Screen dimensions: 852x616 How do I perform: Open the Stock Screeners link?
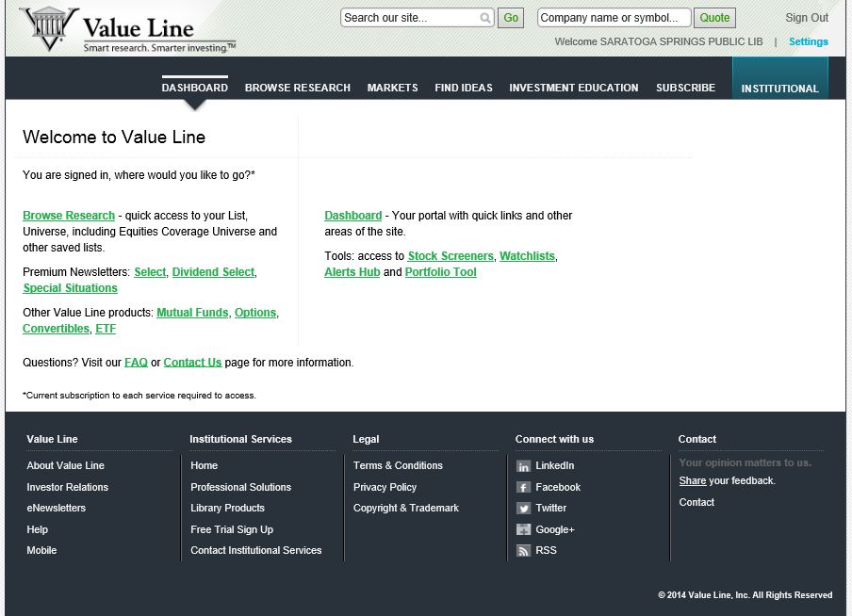(x=451, y=256)
